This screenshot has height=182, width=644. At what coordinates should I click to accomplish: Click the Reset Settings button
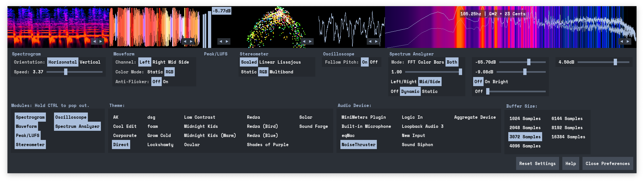[x=537, y=163]
